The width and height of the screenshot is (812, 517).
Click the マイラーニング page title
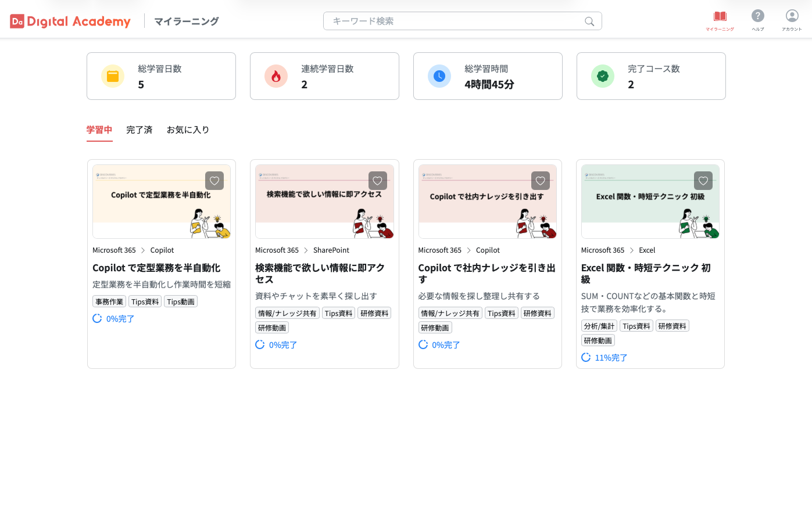click(187, 21)
